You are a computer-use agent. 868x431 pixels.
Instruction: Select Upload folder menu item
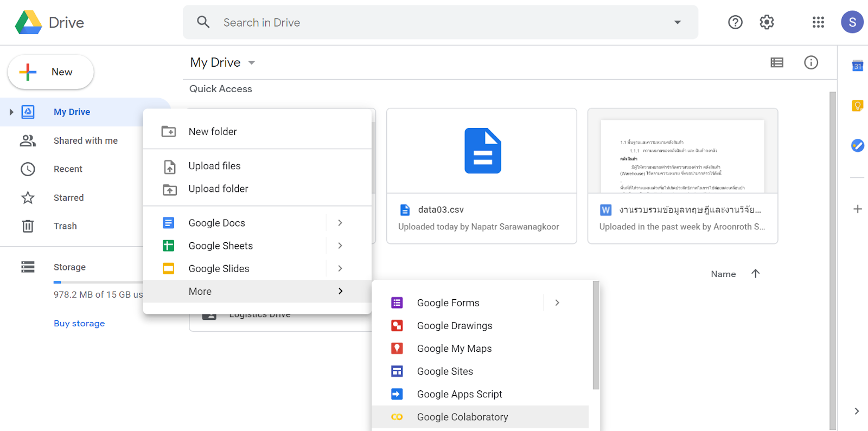point(257,189)
